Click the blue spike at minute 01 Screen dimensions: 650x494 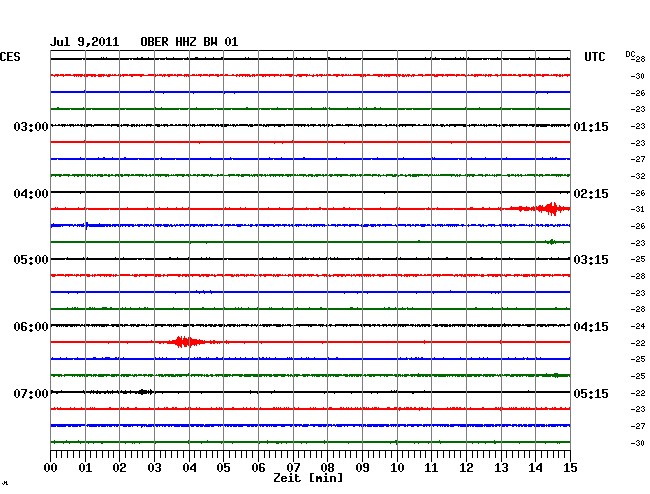tap(86, 225)
